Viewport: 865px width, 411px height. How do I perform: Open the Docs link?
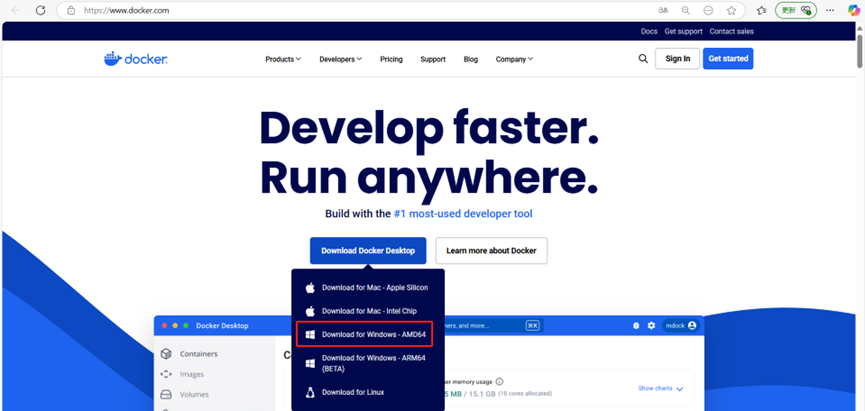649,31
